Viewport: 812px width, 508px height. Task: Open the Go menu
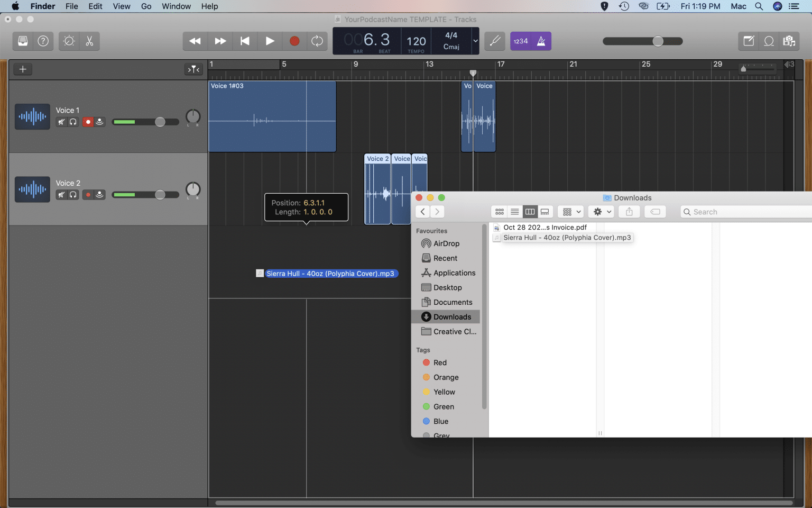tap(146, 6)
